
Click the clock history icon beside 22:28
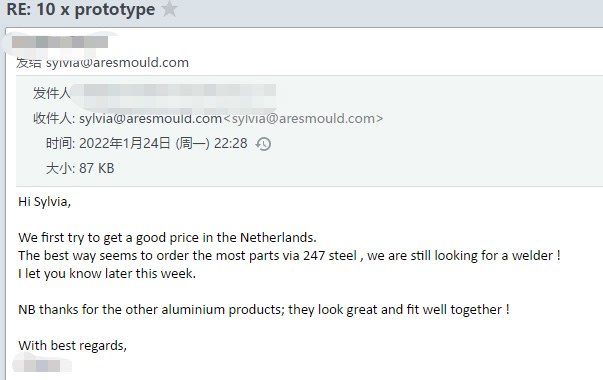pyautogui.click(x=263, y=144)
